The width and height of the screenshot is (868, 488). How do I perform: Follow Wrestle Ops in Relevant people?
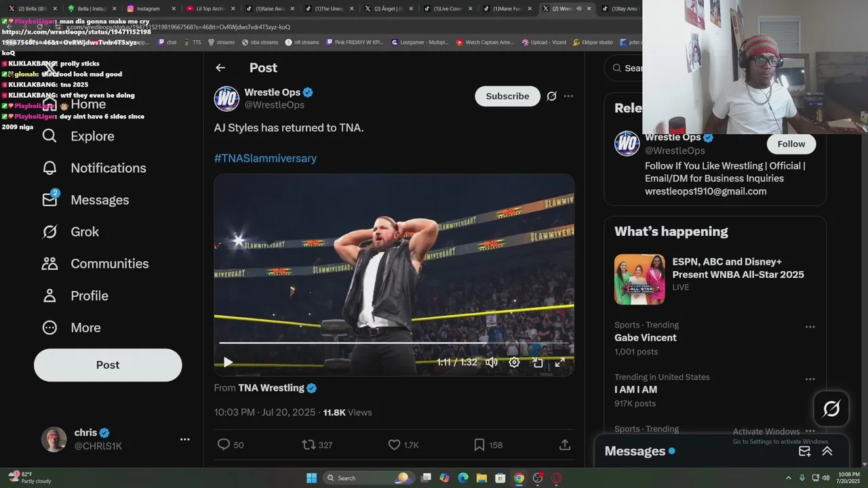791,144
